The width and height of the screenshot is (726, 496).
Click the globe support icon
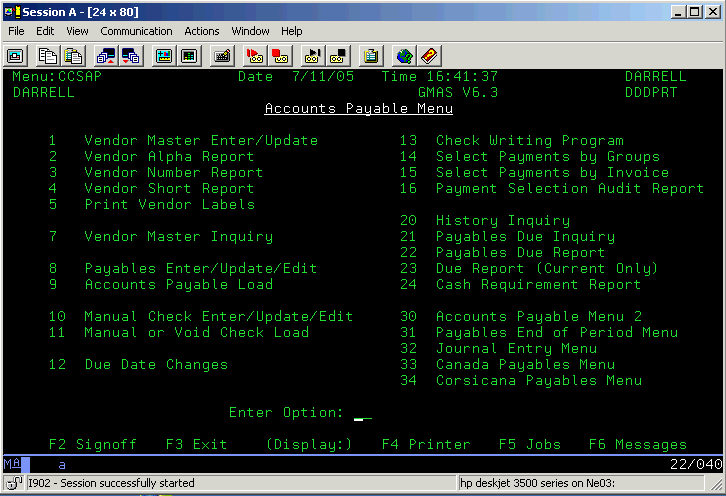(404, 55)
